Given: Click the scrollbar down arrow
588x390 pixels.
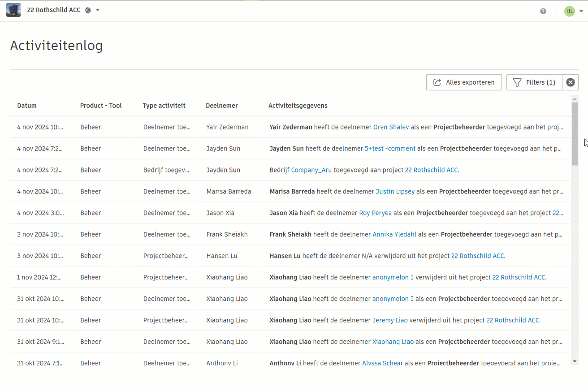Looking at the screenshot, I should point(575,361).
